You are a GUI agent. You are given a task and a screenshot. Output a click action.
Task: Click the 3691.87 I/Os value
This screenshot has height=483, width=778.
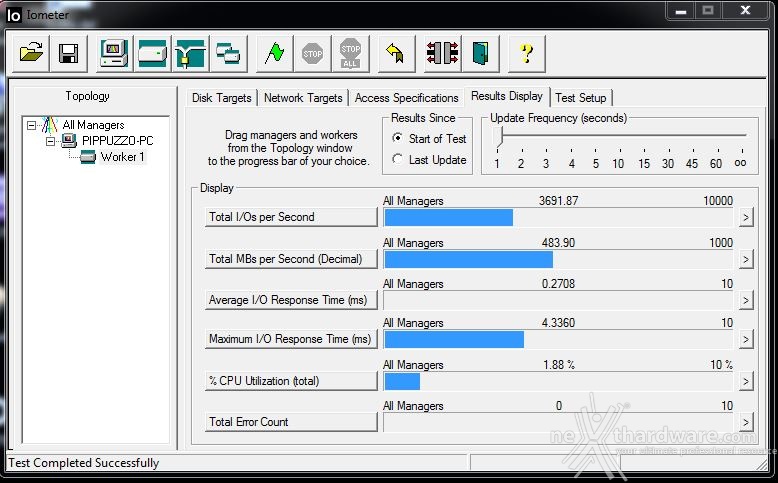[558, 201]
